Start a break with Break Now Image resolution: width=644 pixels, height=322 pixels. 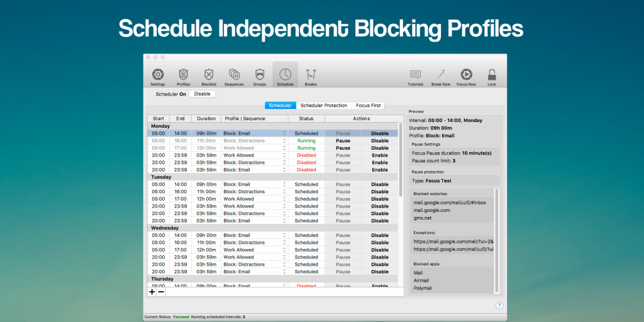pyautogui.click(x=441, y=74)
